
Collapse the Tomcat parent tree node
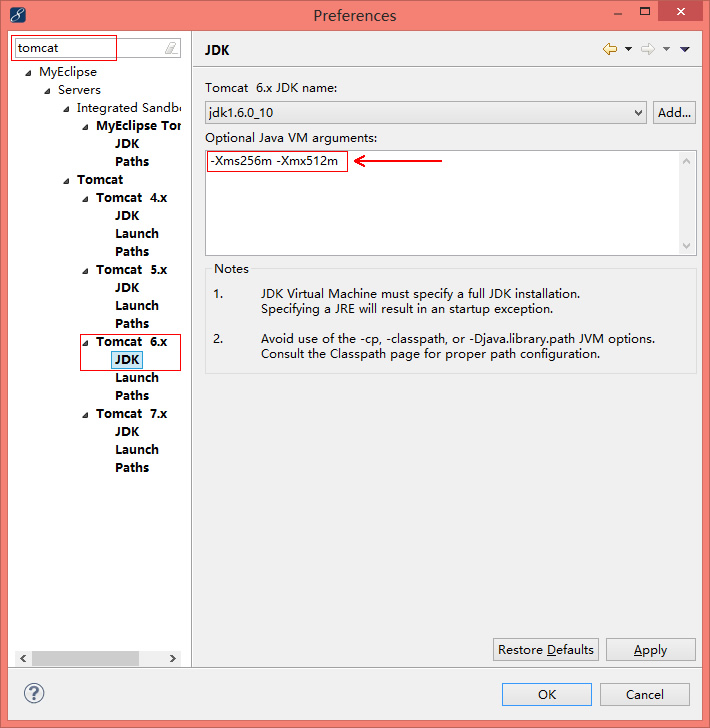66,181
